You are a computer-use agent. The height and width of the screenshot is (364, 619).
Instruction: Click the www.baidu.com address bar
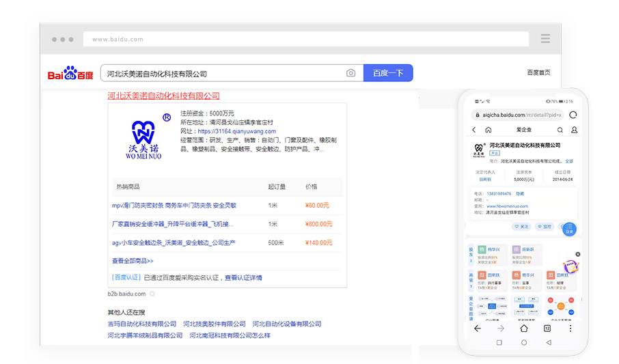306,39
